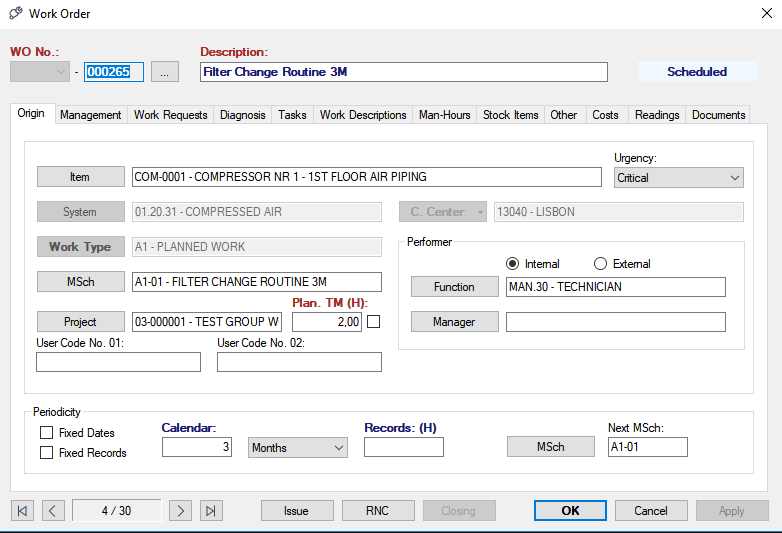This screenshot has width=782, height=533.
Task: Click the Manager input field
Action: coord(615,322)
